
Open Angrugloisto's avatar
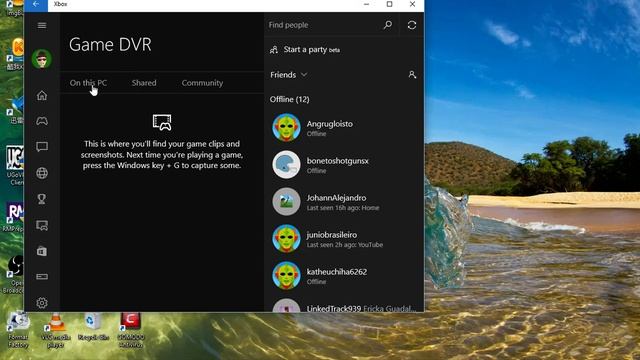click(286, 127)
